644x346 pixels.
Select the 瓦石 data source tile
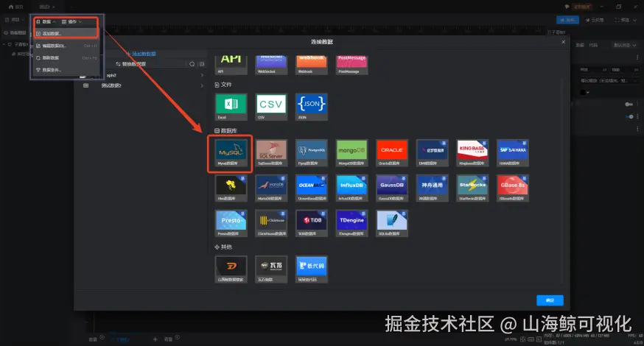coord(271,269)
